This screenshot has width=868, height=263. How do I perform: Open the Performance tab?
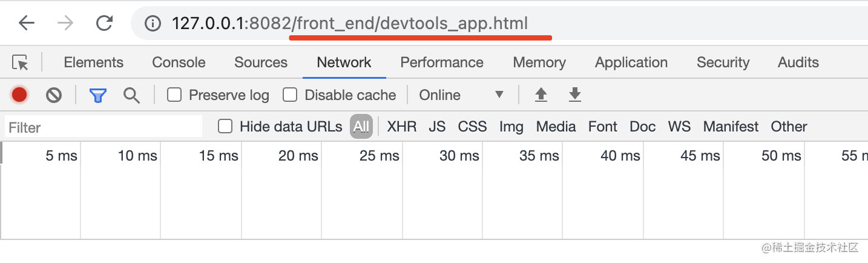tap(442, 62)
